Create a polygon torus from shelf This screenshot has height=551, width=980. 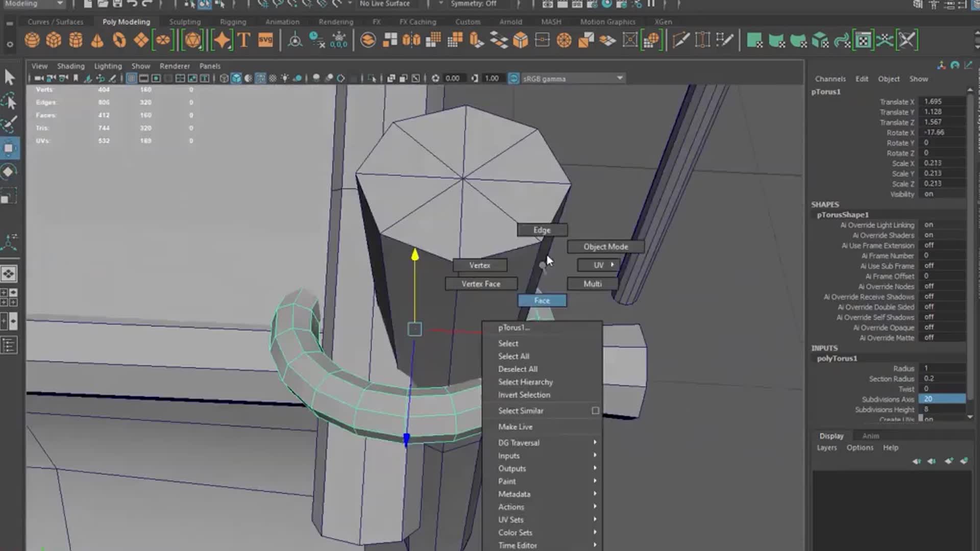[119, 40]
